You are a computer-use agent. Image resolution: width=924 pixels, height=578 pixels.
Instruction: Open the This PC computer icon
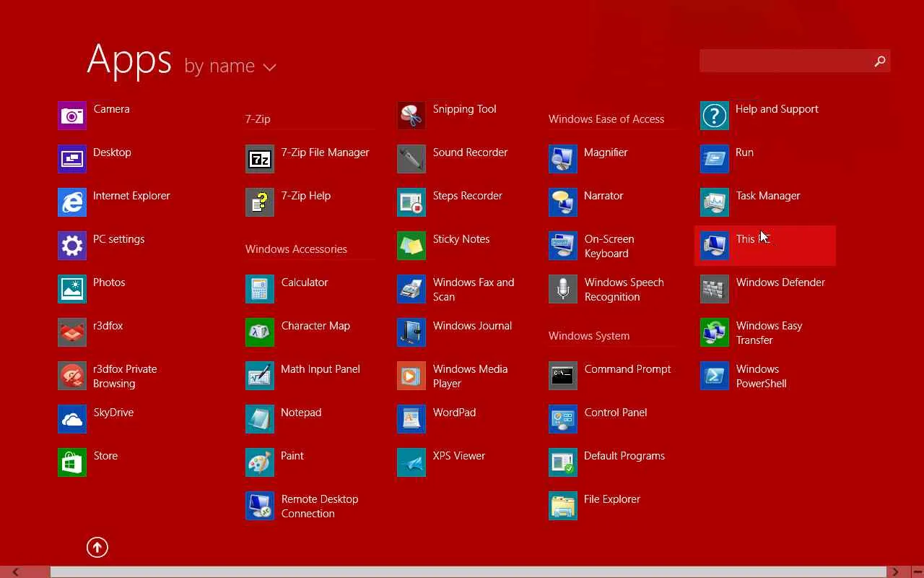pos(715,246)
